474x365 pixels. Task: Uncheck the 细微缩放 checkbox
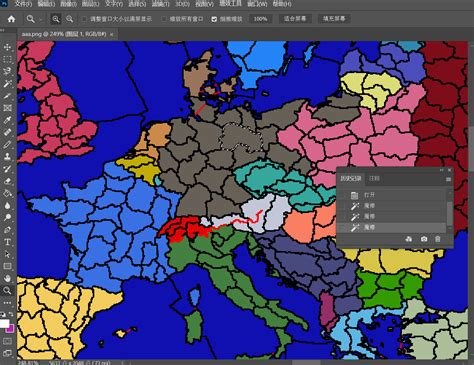[x=214, y=19]
